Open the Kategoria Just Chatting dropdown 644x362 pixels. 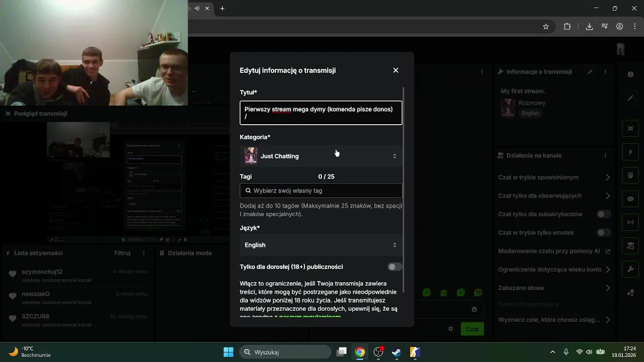(321, 156)
